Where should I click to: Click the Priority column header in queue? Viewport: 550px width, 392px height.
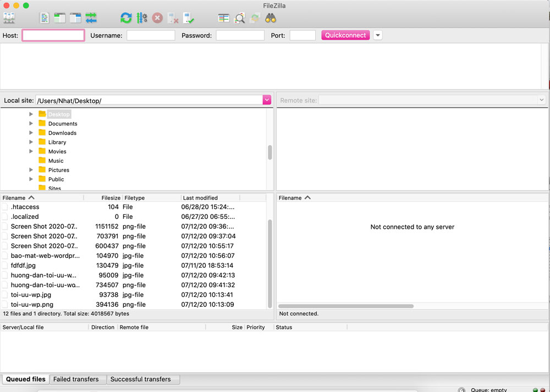point(259,327)
